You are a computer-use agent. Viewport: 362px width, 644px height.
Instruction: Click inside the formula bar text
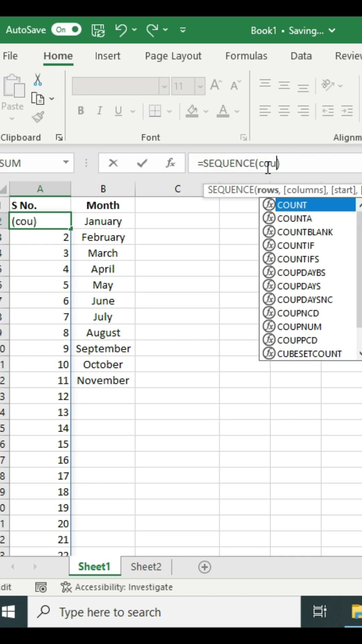coord(275,163)
